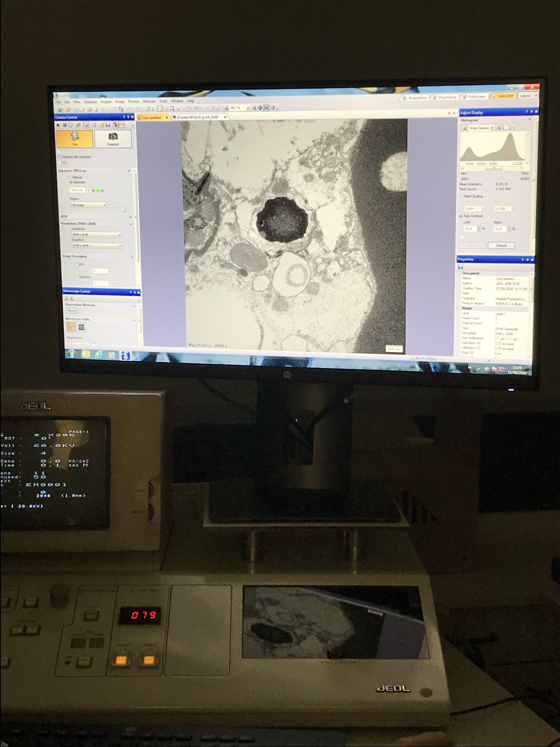
Task: Click the histogram save settings icon
Action: point(512,127)
